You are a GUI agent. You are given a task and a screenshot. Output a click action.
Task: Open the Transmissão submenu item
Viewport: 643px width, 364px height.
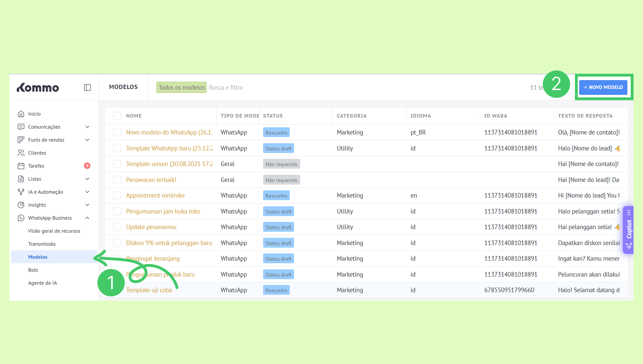(42, 244)
